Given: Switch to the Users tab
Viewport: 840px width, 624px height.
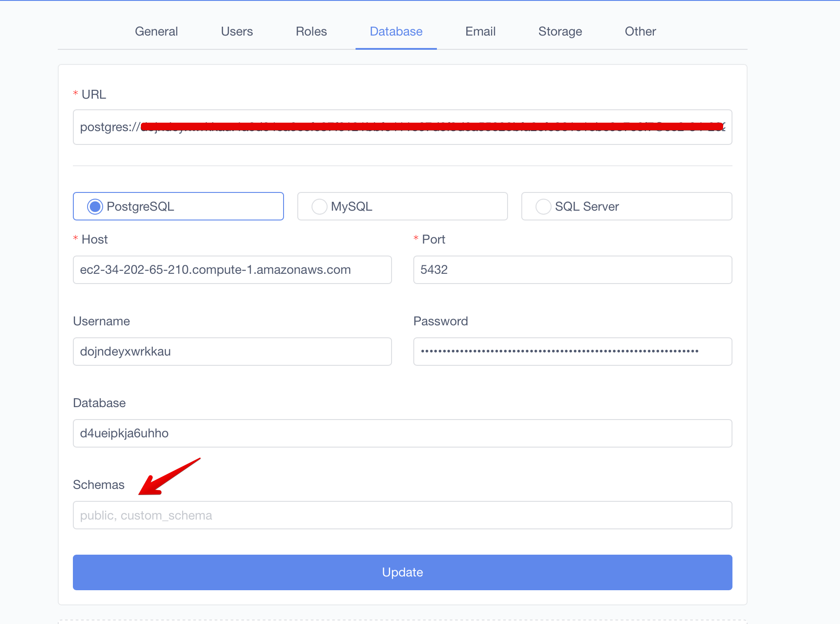Looking at the screenshot, I should (237, 31).
